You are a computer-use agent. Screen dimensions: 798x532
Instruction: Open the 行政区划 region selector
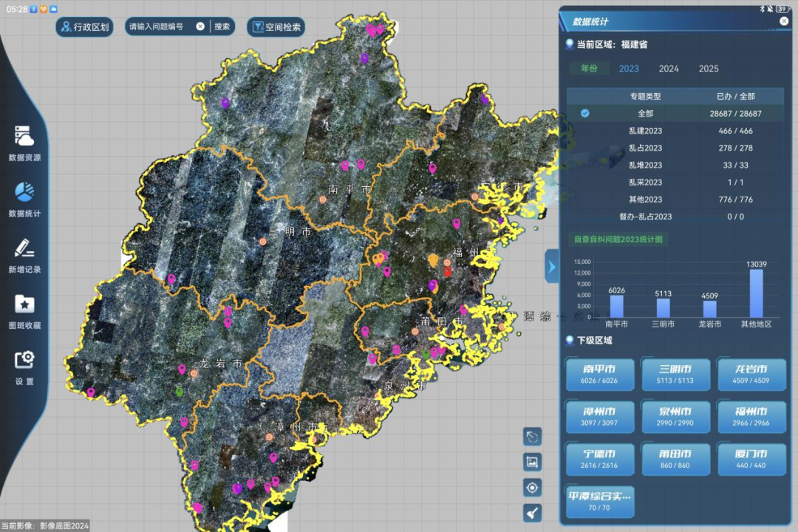click(85, 27)
